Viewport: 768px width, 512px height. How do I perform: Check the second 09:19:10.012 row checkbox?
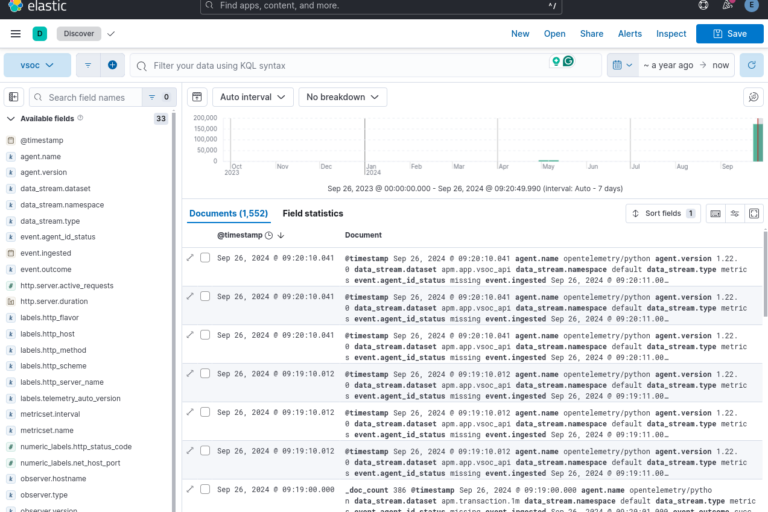click(205, 412)
